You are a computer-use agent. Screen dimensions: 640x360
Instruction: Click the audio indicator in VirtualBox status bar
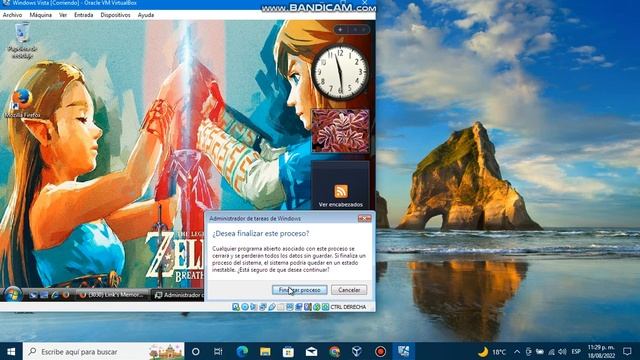[253, 307]
